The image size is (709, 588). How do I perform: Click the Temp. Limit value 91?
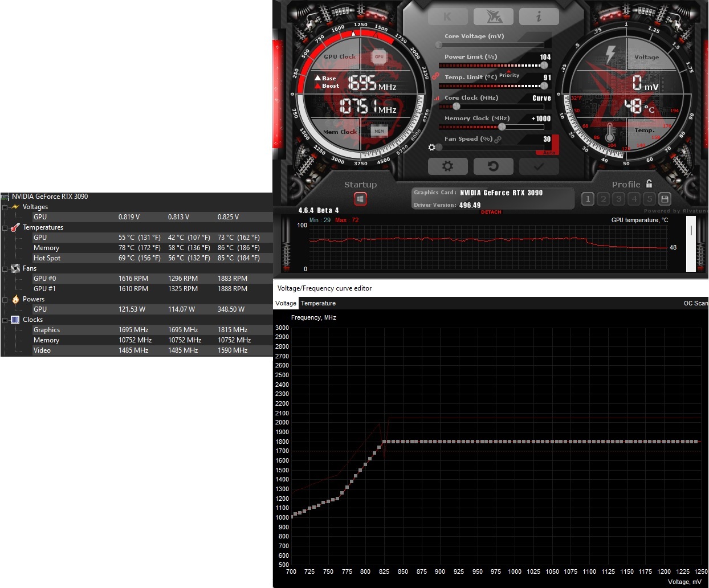[x=547, y=77]
